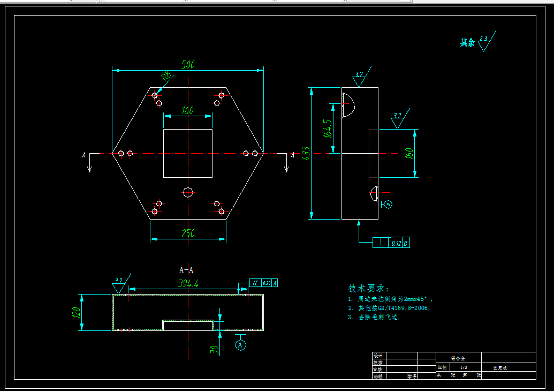Select the circled datum A symbol
Screen dimensions: 554x392
(x=241, y=345)
